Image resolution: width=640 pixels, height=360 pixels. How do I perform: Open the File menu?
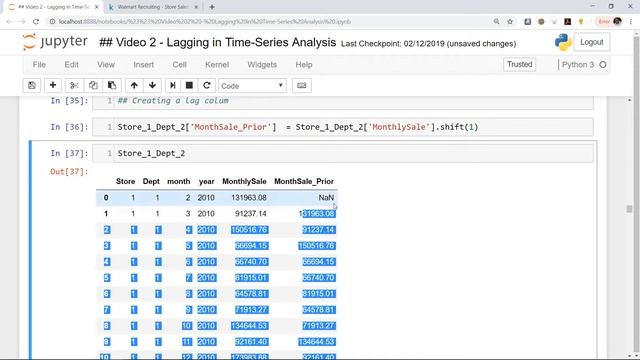coord(39,64)
